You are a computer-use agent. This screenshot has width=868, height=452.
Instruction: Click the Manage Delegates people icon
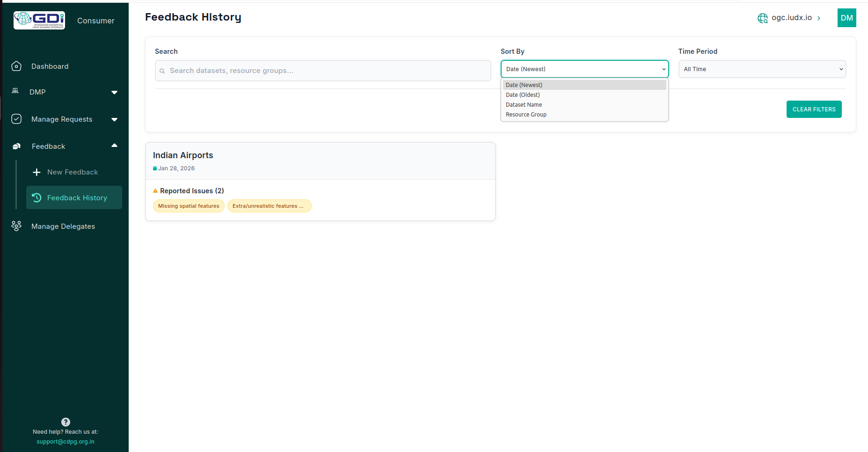(16, 226)
